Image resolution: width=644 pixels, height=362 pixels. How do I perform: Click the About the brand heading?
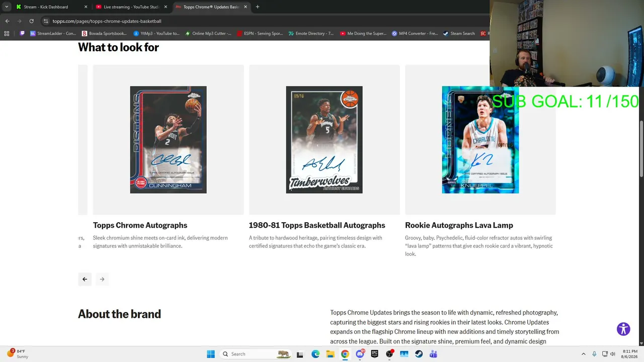coord(119,314)
